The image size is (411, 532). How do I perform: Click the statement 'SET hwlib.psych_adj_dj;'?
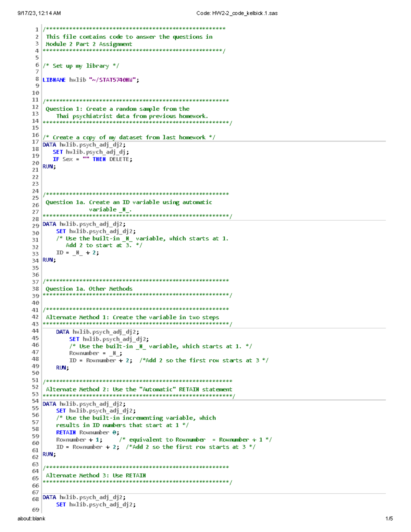click(x=91, y=152)
